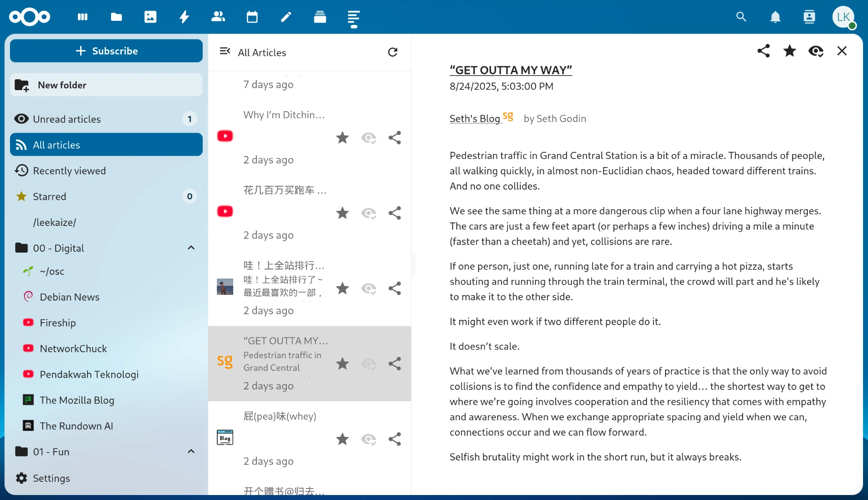This screenshot has width=868, height=500.
Task: Open the contacts menu in header
Action: 809,17
